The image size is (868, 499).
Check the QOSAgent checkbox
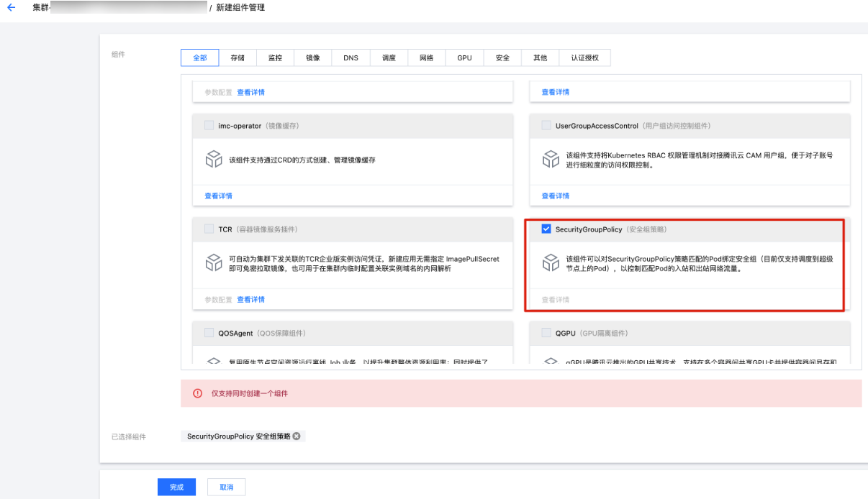[209, 333]
